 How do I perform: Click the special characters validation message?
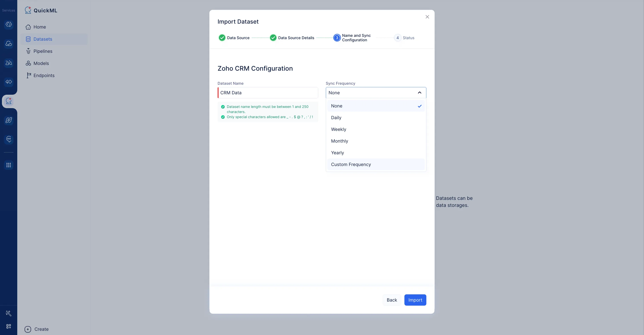pos(270,117)
